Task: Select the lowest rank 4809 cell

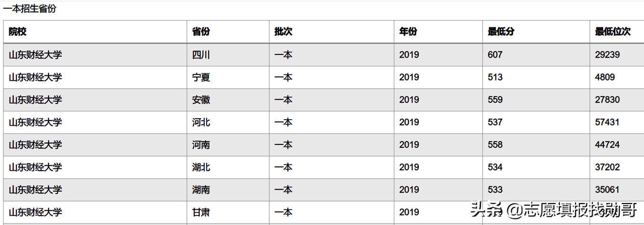Action: [605, 77]
